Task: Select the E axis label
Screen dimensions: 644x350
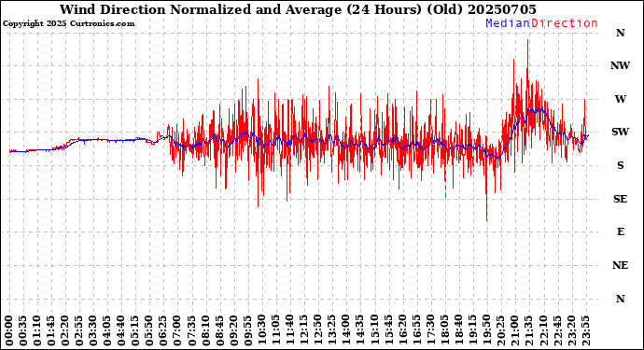Action: point(621,231)
